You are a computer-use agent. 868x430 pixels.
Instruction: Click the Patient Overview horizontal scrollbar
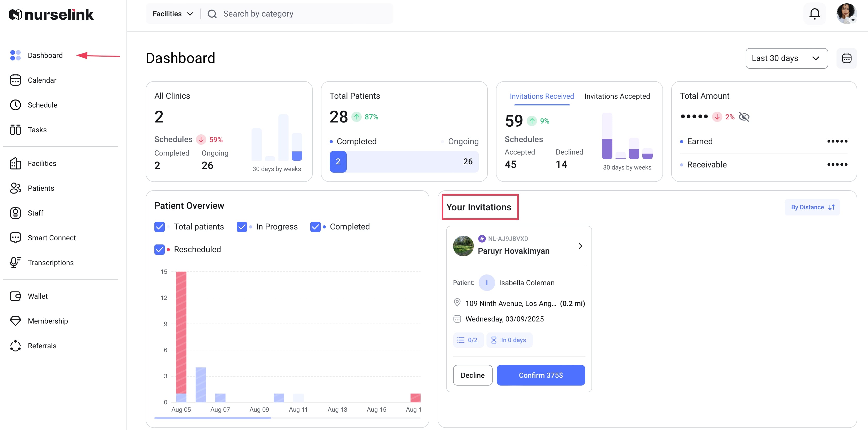coord(213,418)
